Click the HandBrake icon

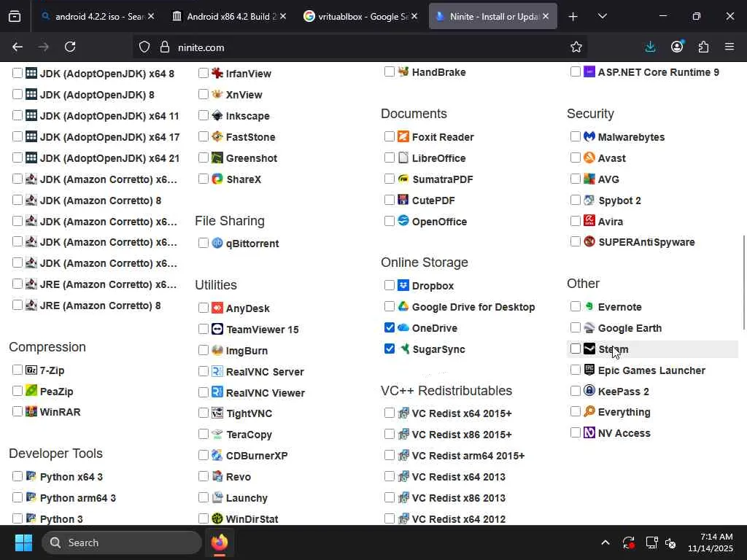click(x=403, y=72)
